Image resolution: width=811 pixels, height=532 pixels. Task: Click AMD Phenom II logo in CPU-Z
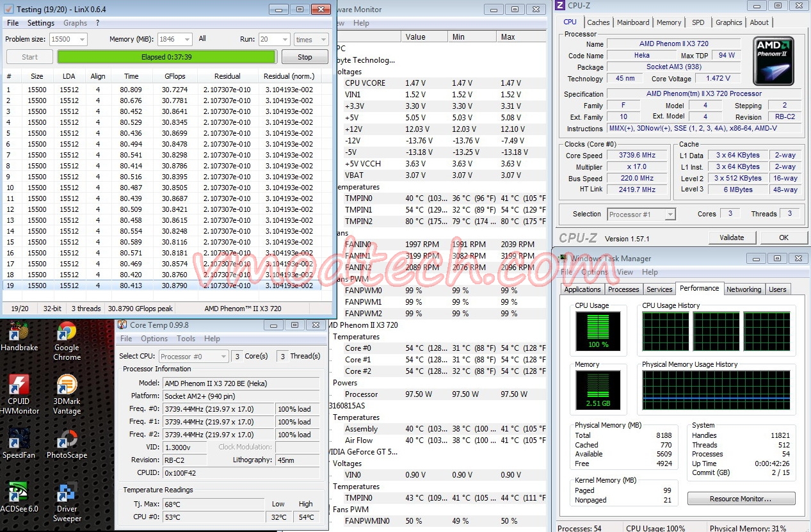tap(773, 61)
